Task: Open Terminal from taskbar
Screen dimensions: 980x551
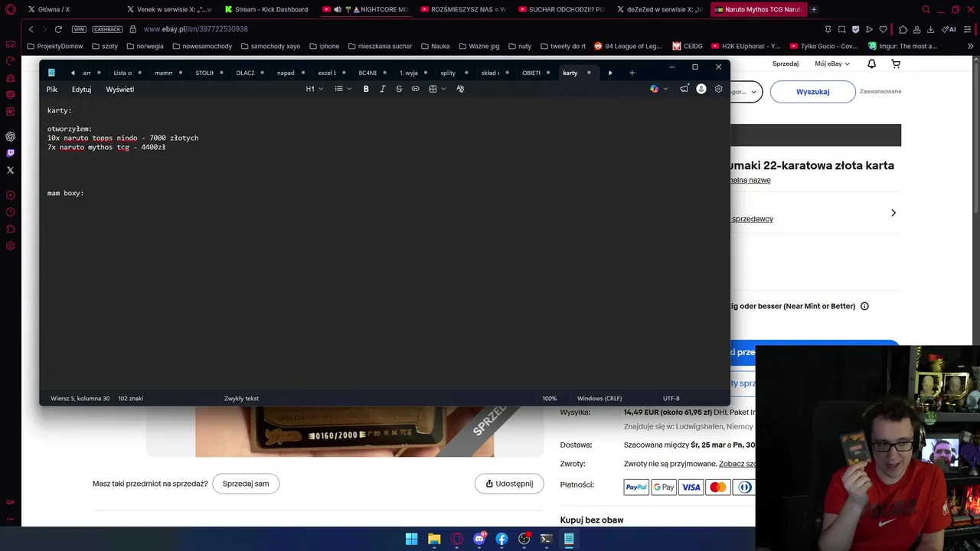Action: [x=546, y=539]
